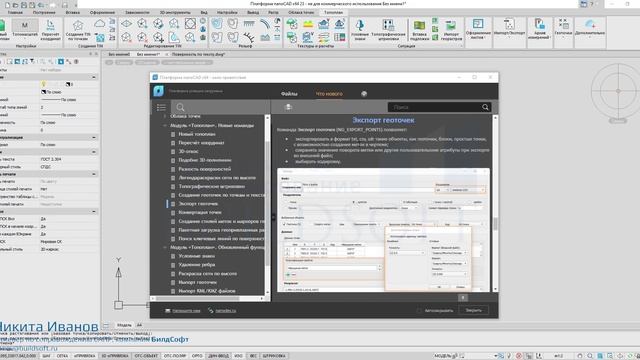640x360 pixels.
Task: Open the Импорт KML/KMZ файлов topic
Action: (207, 291)
